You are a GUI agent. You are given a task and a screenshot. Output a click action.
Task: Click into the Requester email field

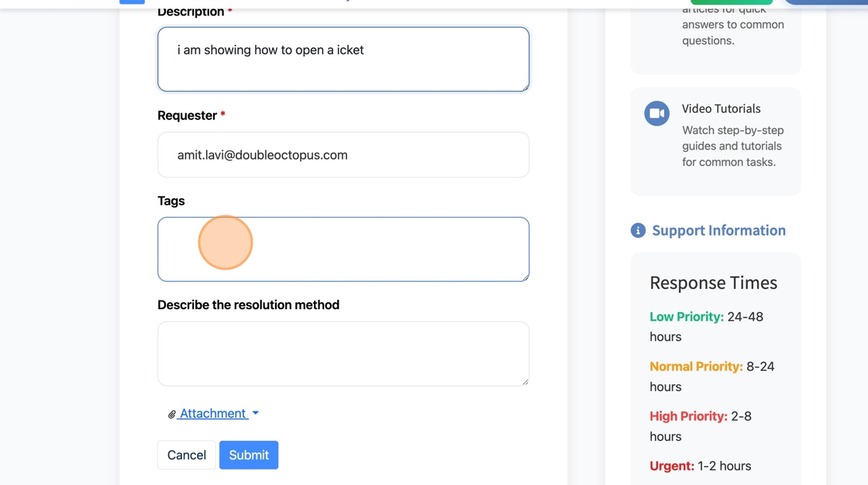pyautogui.click(x=343, y=155)
